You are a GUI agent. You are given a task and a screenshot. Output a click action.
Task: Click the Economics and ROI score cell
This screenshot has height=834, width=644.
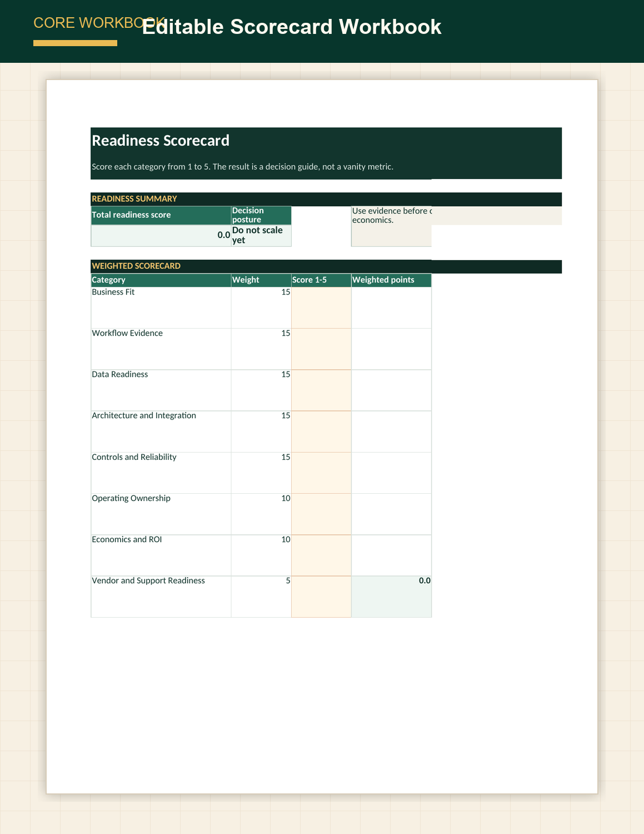click(321, 555)
